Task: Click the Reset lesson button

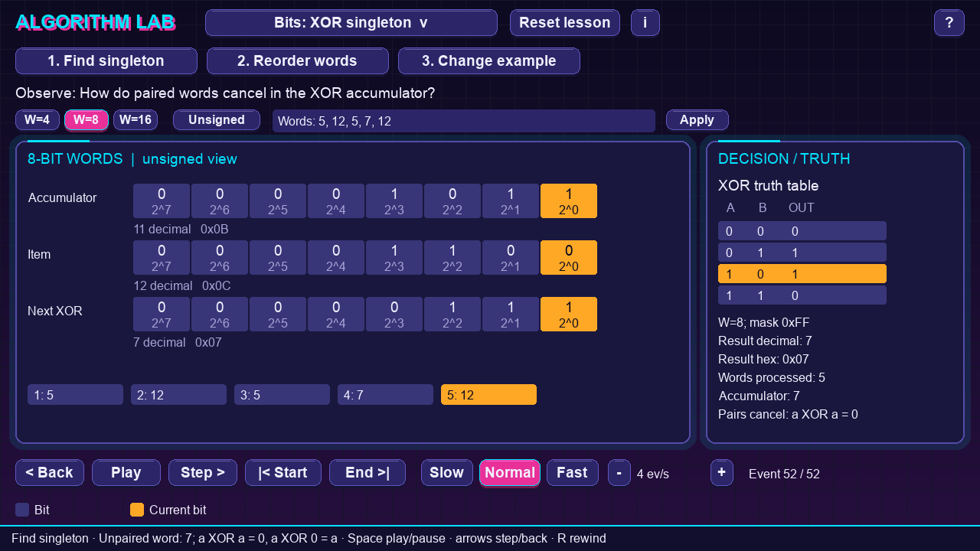Action: pyautogui.click(x=565, y=23)
